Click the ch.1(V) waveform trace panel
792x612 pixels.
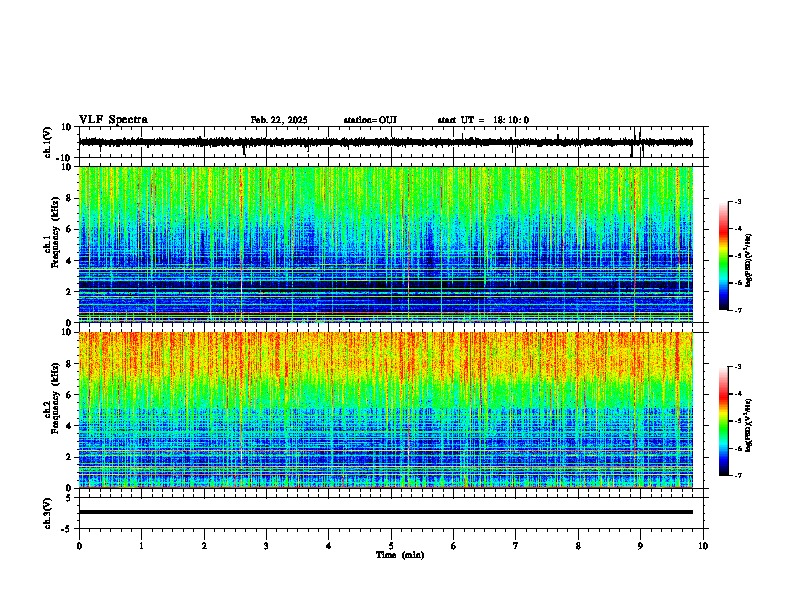[x=391, y=142]
